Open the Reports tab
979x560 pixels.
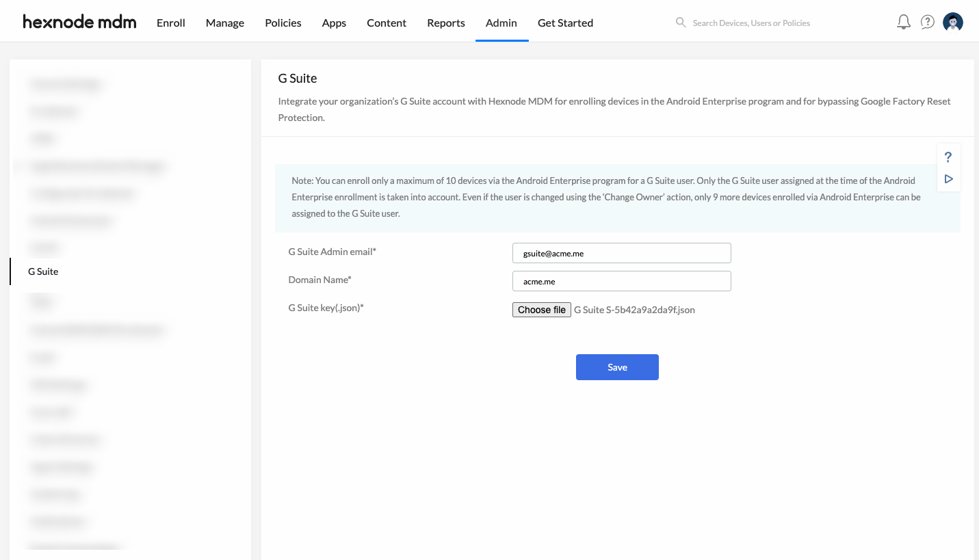tap(446, 23)
